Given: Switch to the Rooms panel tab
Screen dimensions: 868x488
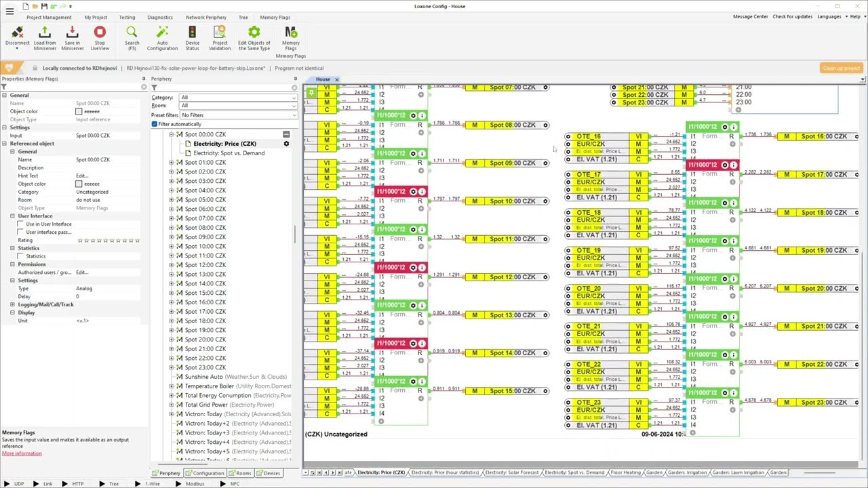Looking at the screenshot, I should pos(241,473).
